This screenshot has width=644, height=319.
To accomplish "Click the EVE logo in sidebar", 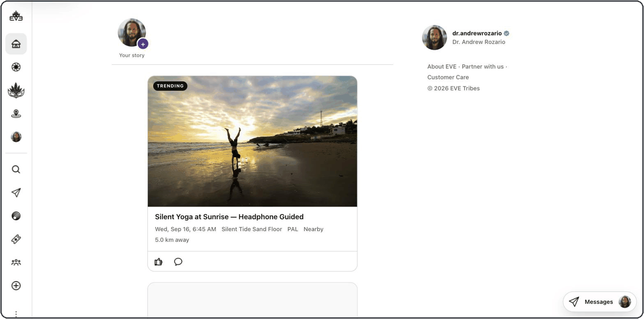I will click(16, 16).
